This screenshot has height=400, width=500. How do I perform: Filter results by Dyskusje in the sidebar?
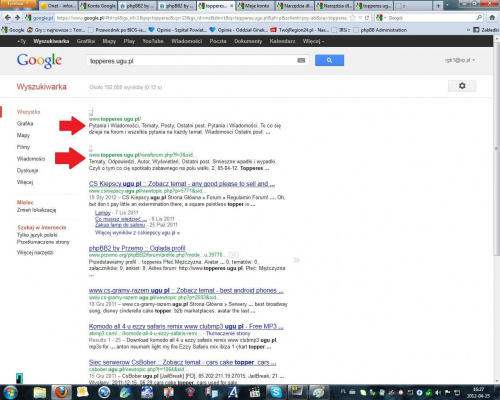point(27,170)
